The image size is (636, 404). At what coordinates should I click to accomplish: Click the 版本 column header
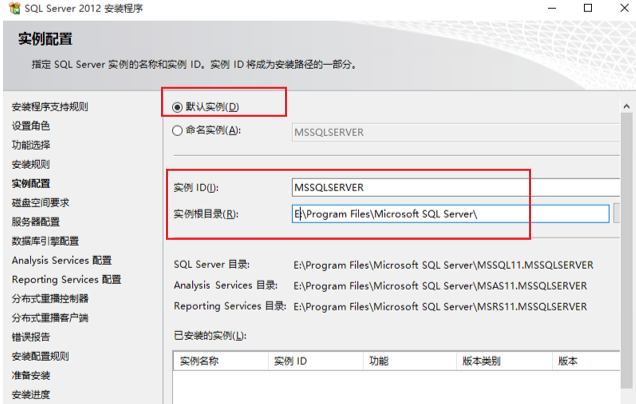(x=586, y=361)
